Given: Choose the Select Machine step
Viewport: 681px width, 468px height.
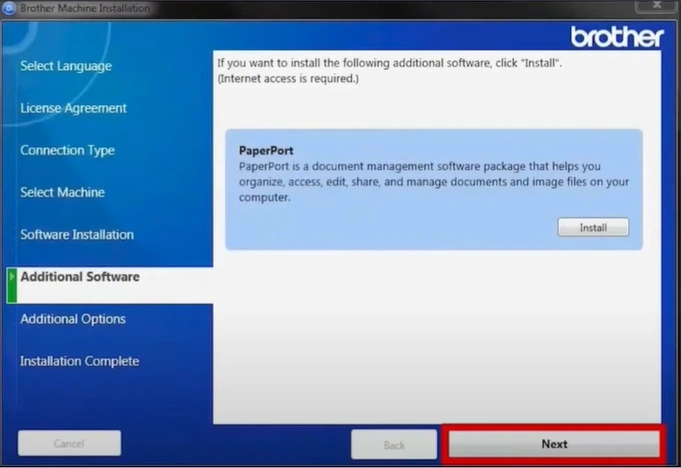Looking at the screenshot, I should (x=62, y=192).
